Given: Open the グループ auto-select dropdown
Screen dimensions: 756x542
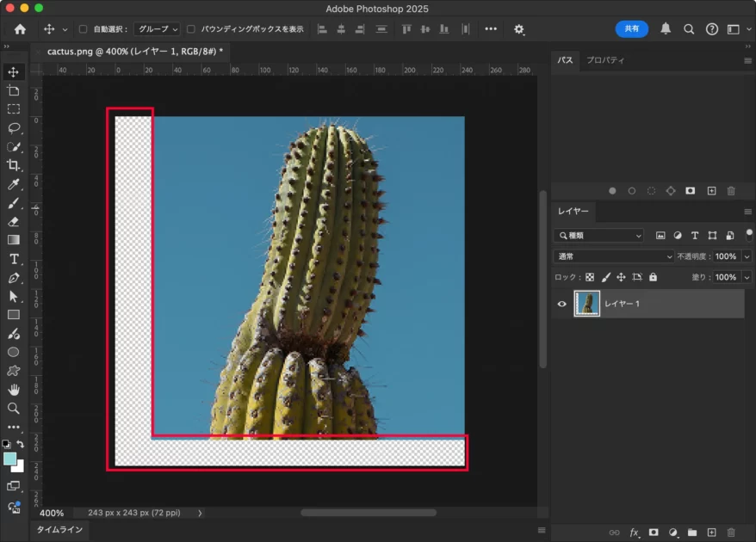Looking at the screenshot, I should click(157, 29).
